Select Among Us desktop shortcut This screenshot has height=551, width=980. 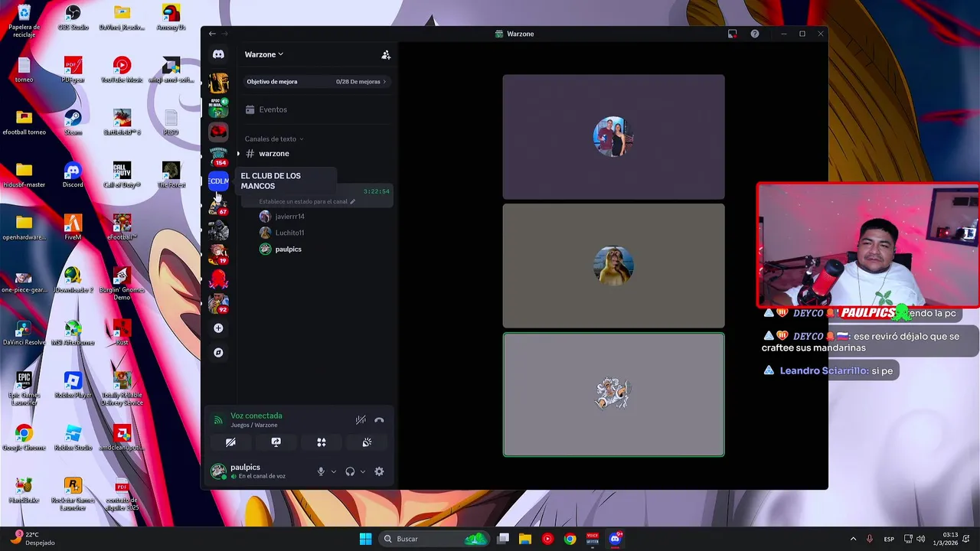point(171,17)
